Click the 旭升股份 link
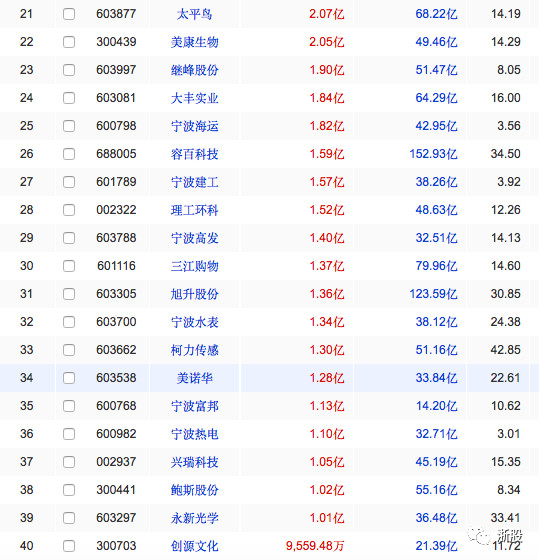539x560 pixels. pyautogui.click(x=195, y=294)
